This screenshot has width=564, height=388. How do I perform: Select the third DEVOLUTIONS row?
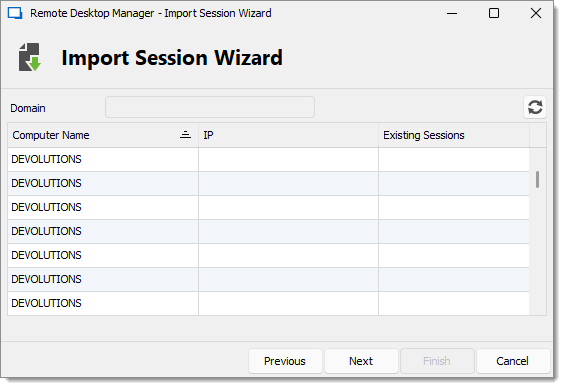(x=268, y=207)
